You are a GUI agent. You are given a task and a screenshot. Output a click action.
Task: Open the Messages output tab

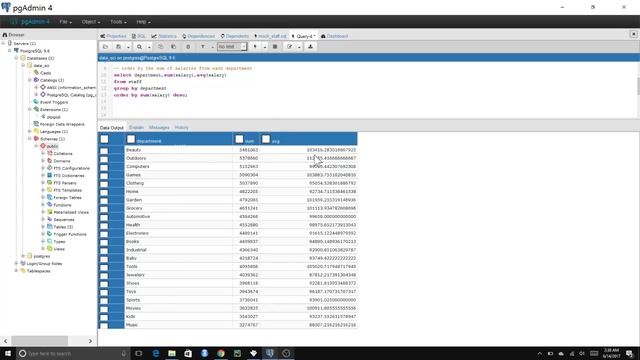point(159,128)
